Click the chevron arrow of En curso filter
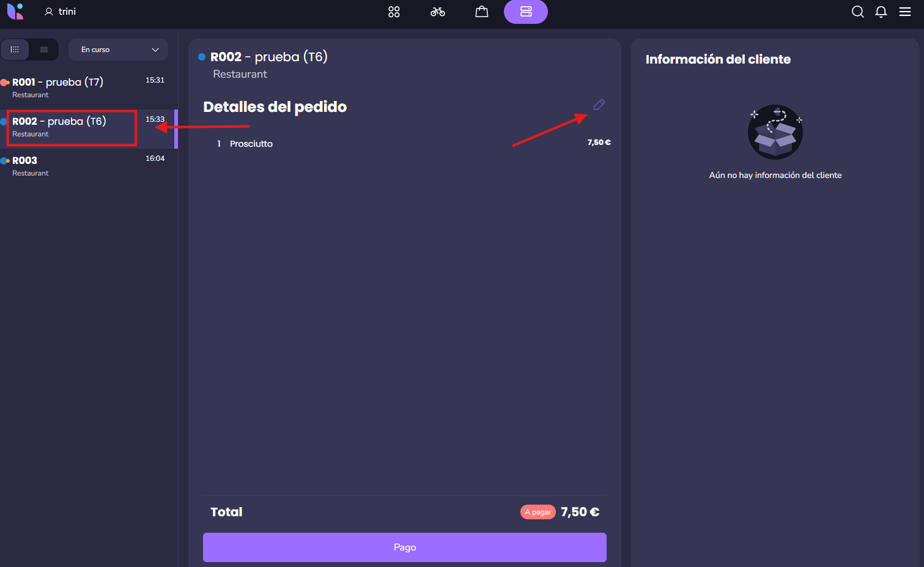924x567 pixels. 155,50
